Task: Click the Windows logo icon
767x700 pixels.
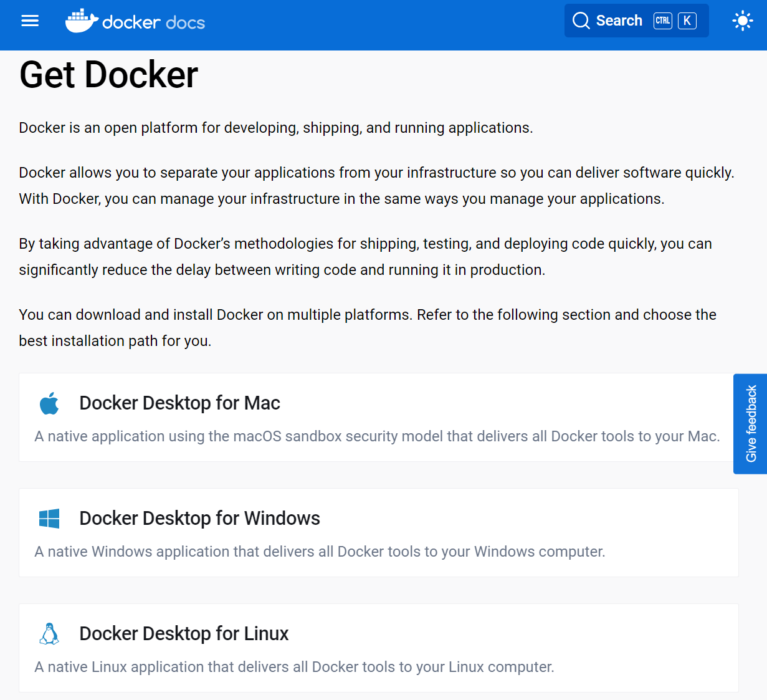Action: pos(49,519)
